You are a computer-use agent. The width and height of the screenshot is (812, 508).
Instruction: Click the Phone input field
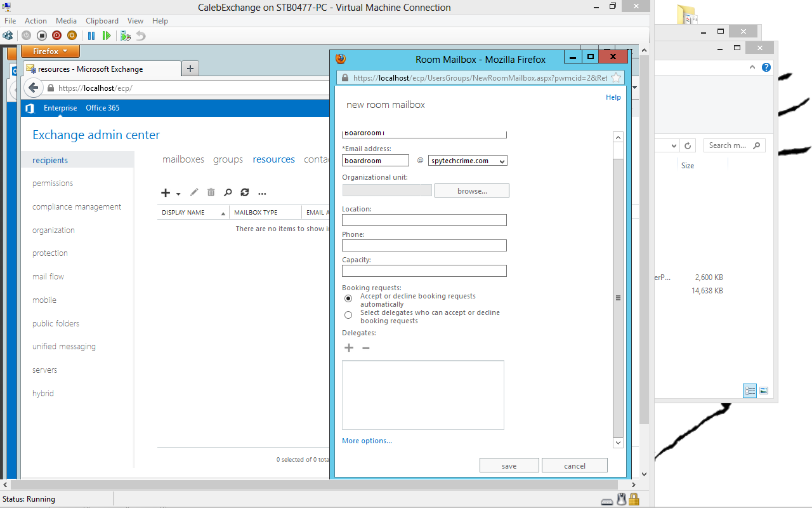click(424, 246)
